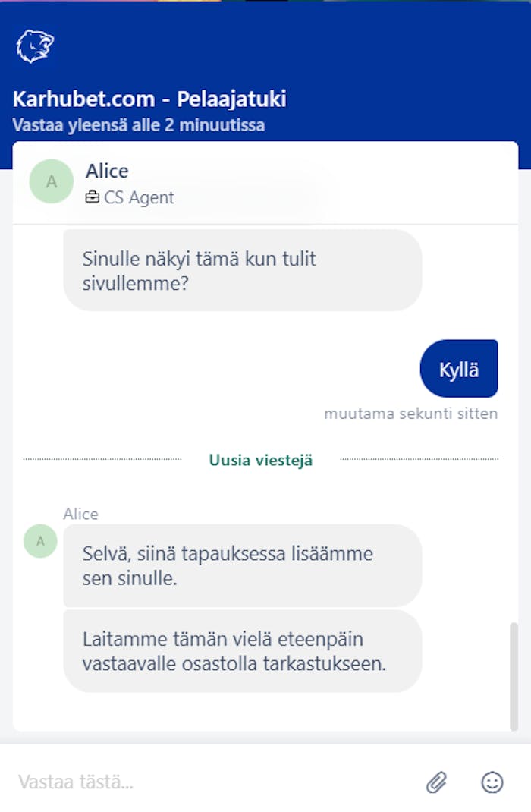Click the small Alice avatar beside messages

(x=40, y=541)
